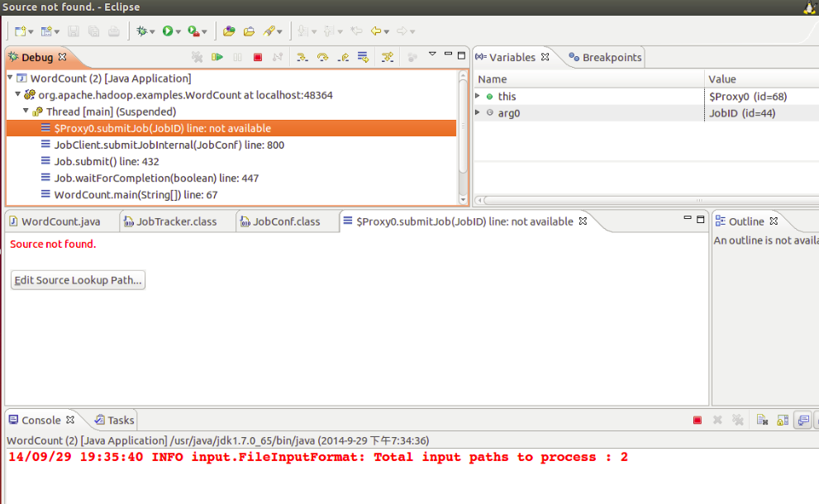
Task: Go to Last Edit Location icon
Action: pyautogui.click(x=357, y=31)
